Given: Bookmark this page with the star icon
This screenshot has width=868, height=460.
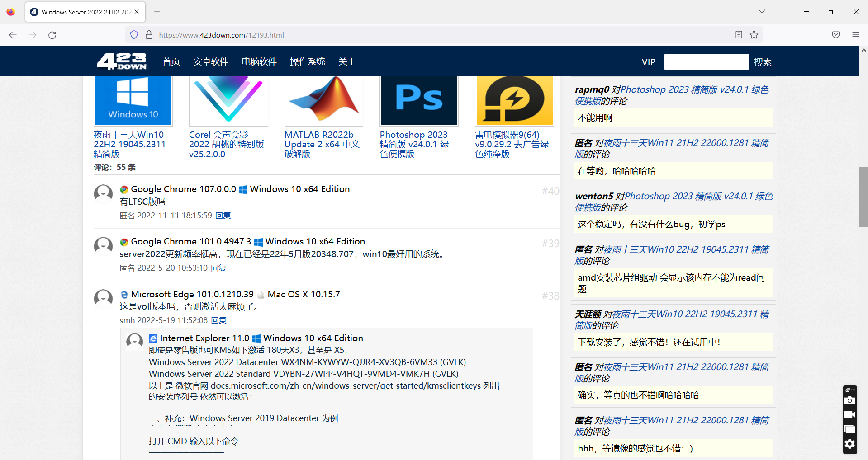Looking at the screenshot, I should tap(754, 34).
